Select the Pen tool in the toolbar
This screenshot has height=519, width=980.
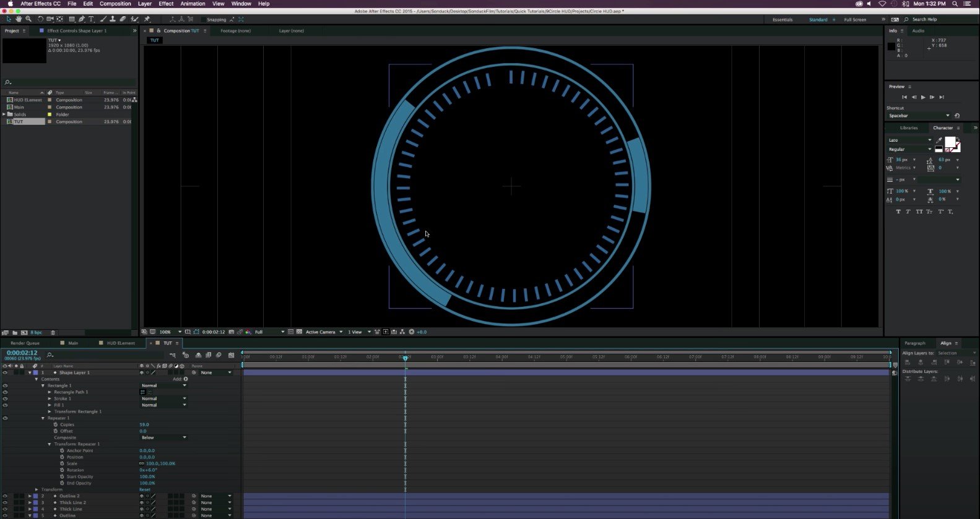[x=82, y=19]
